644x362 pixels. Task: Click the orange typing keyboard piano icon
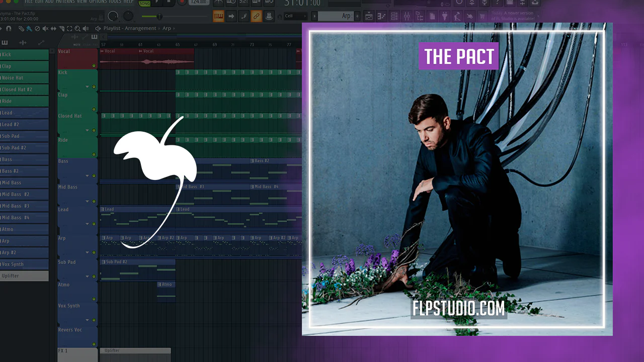(x=219, y=16)
